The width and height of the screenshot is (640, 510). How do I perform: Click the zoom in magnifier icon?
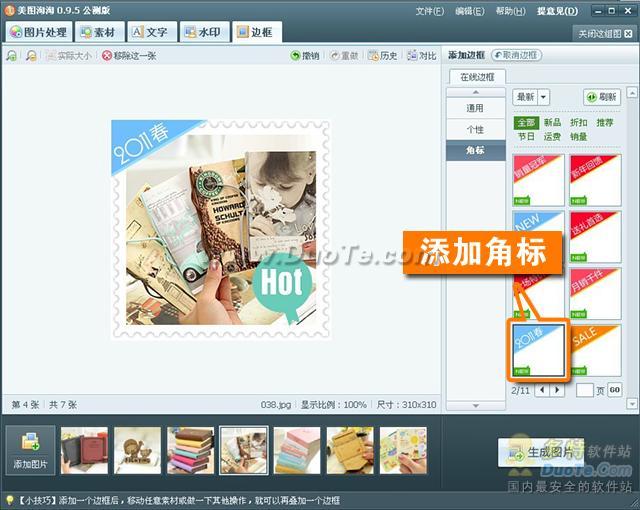[11, 56]
